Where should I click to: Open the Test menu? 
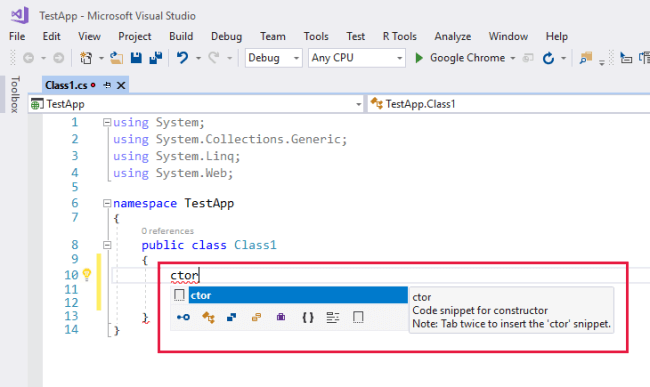tap(356, 36)
